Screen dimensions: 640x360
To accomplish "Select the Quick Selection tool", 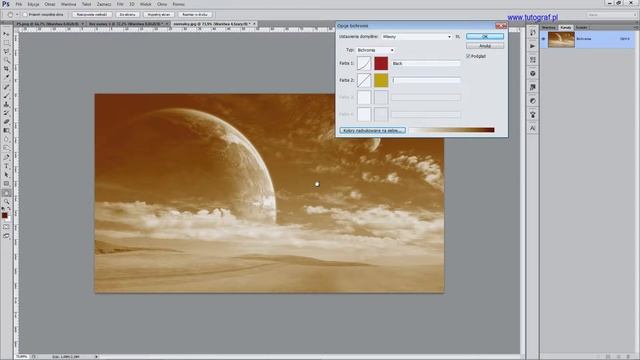I will [6, 60].
